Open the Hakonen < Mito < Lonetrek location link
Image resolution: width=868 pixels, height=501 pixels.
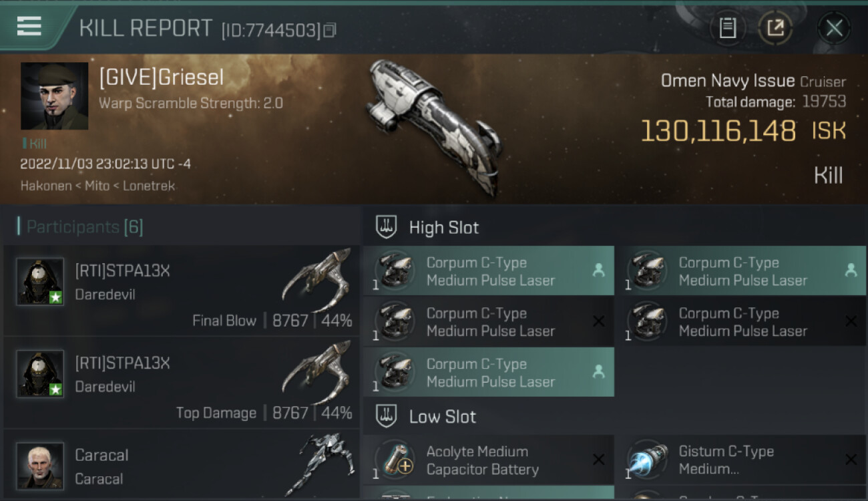pyautogui.click(x=97, y=186)
